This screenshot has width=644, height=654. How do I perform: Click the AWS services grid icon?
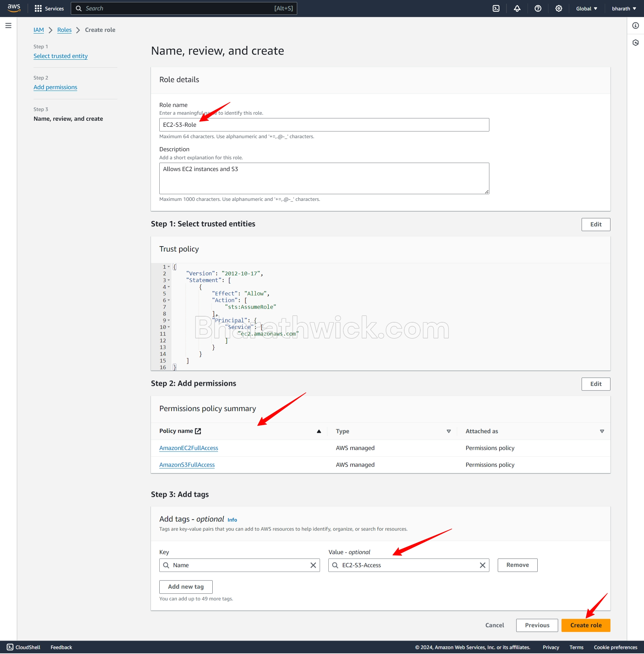[38, 8]
